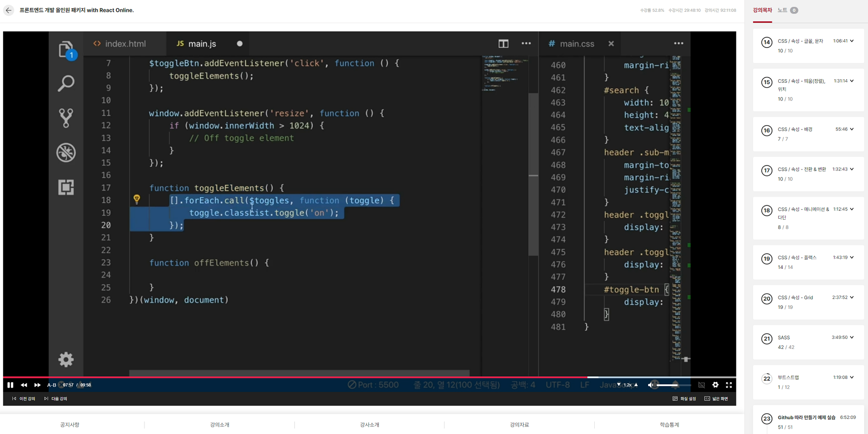The width and height of the screenshot is (868, 434).
Task: Expand chapter 14 CSS 글꼴, 문자
Action: [852, 41]
